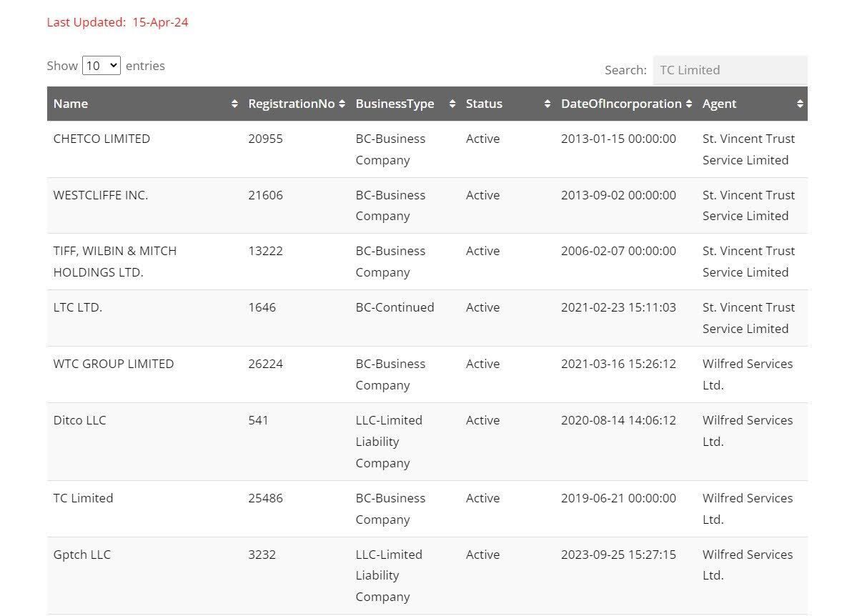Viewport: 842px width, 616px height.
Task: Focus the Search input field
Action: point(730,70)
